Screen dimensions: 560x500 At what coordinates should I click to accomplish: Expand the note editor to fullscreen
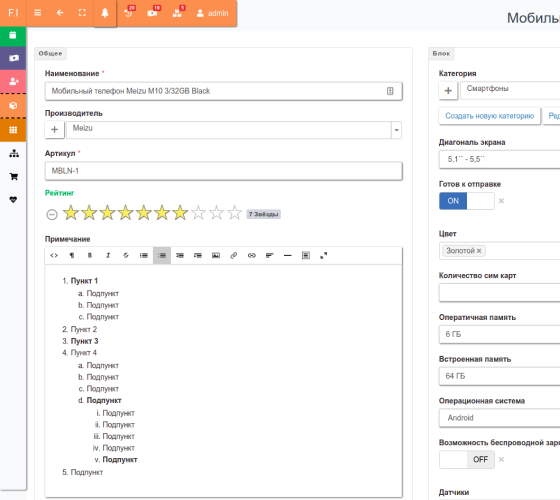[324, 255]
